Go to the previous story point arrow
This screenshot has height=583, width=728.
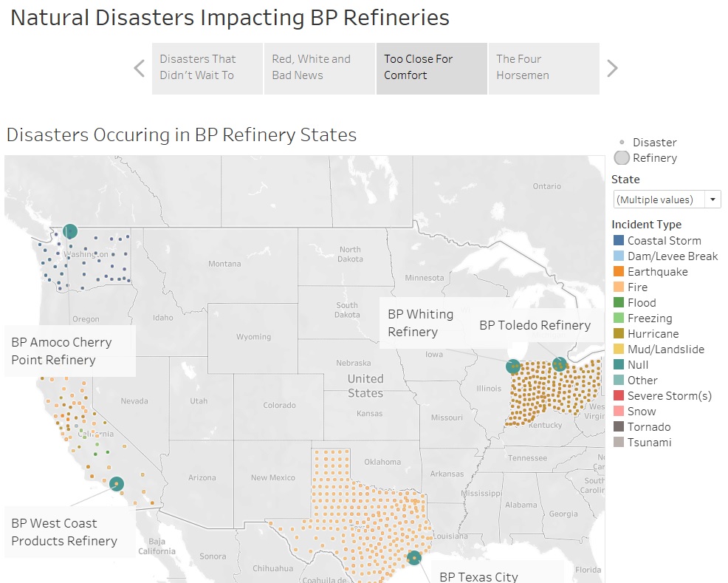click(x=140, y=68)
